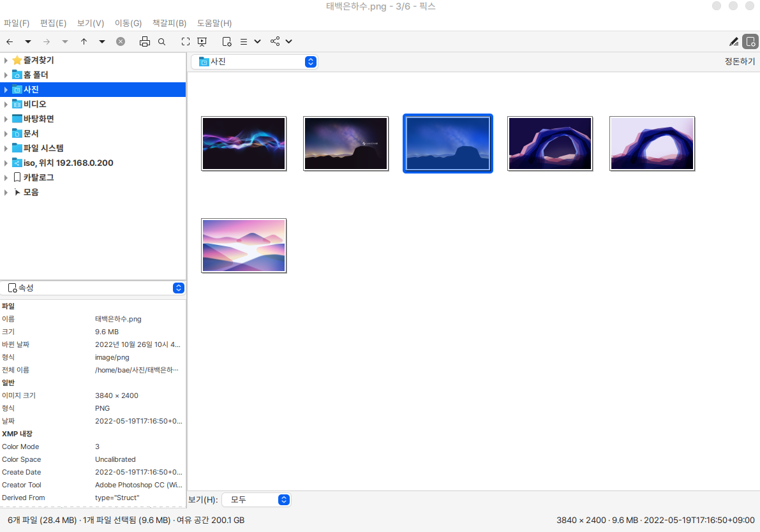760x532 pixels.
Task: Toggle the edit file pencil button
Action: pos(734,41)
